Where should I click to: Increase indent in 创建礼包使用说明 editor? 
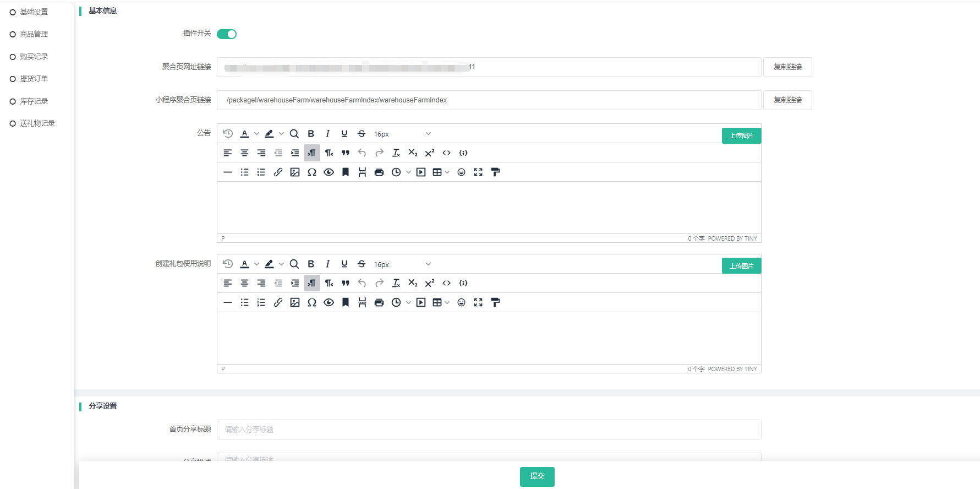pos(295,283)
